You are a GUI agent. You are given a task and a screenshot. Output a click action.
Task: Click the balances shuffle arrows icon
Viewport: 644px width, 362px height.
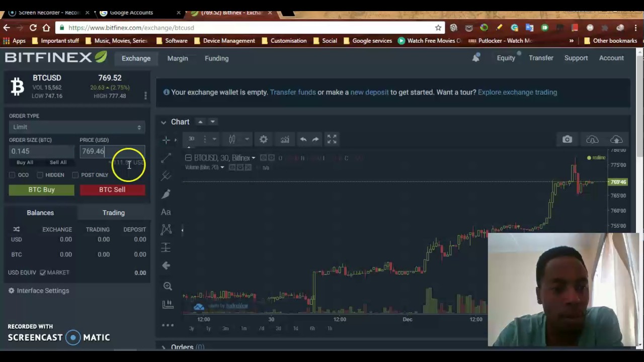(x=16, y=229)
